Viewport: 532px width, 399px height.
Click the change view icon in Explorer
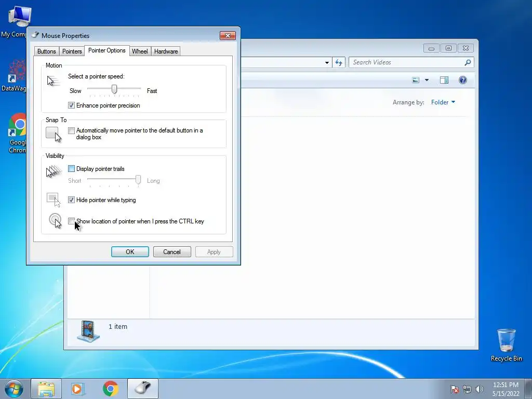416,80
